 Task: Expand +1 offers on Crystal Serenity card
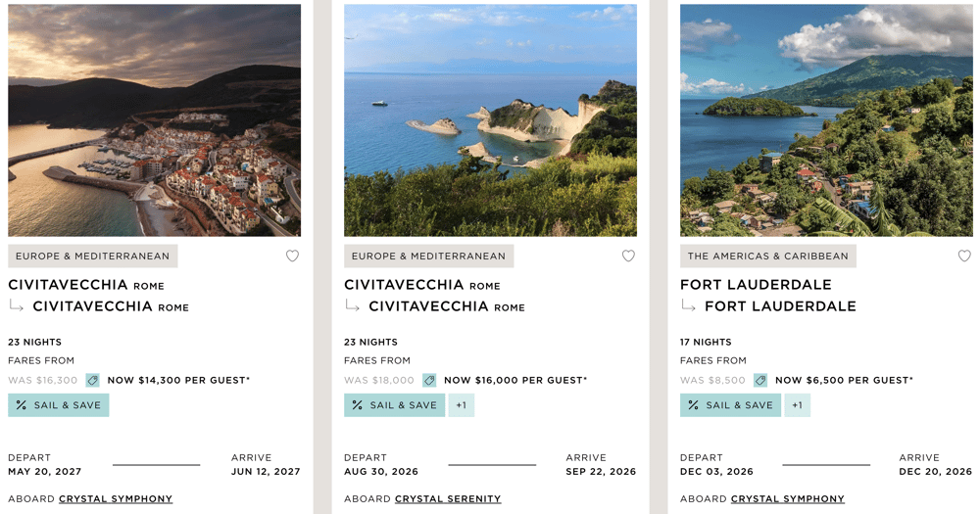[x=462, y=405]
